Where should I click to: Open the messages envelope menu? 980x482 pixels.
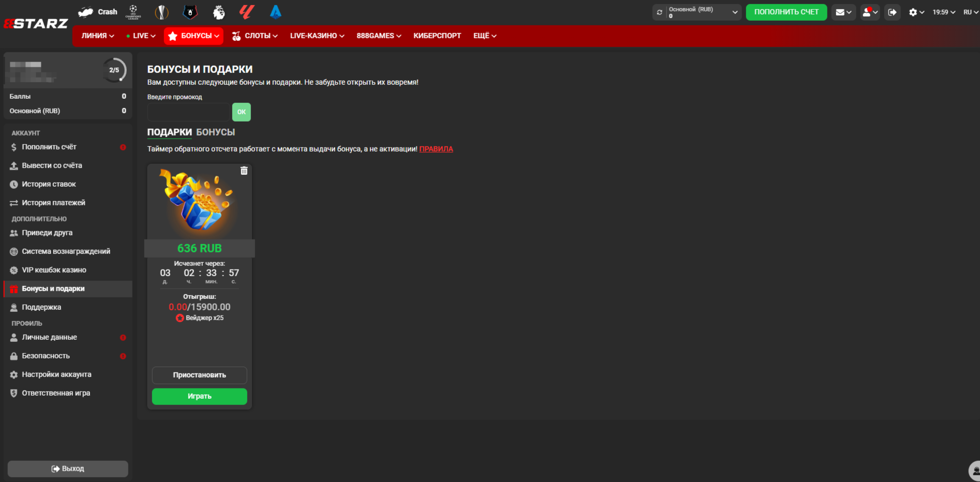tap(843, 12)
